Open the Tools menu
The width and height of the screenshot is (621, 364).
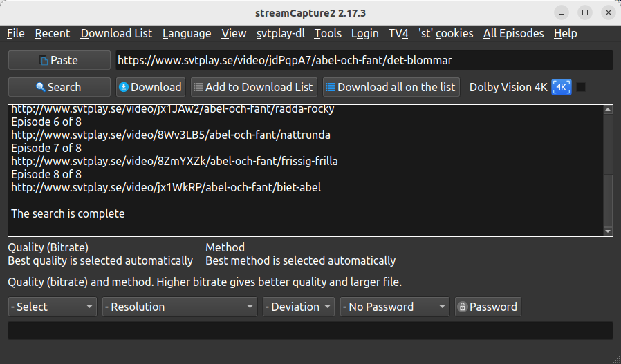click(328, 34)
